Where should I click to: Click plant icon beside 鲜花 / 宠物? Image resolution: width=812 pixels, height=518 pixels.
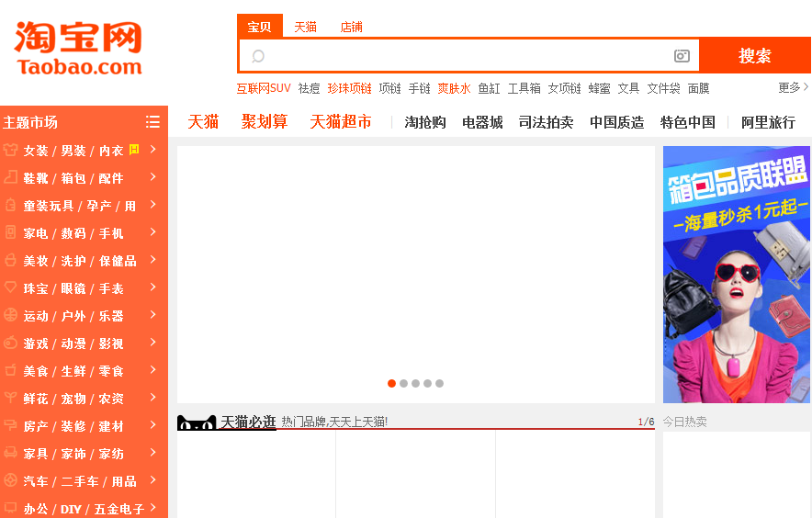[10, 398]
